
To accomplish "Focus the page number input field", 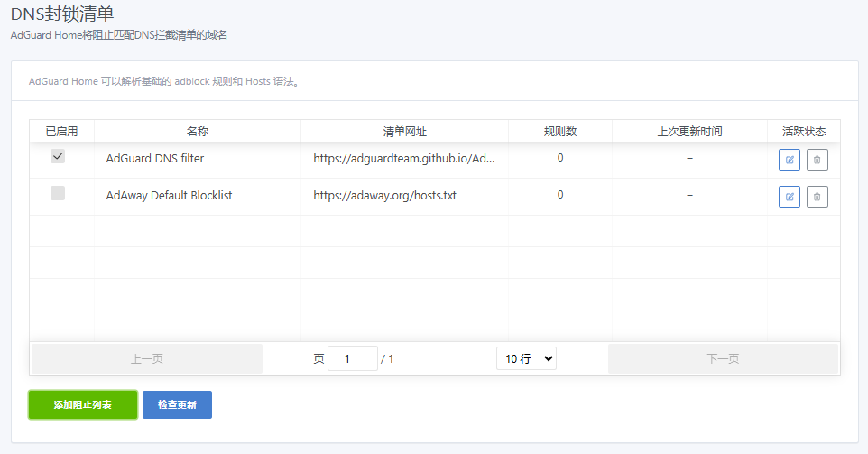I will pos(352,358).
